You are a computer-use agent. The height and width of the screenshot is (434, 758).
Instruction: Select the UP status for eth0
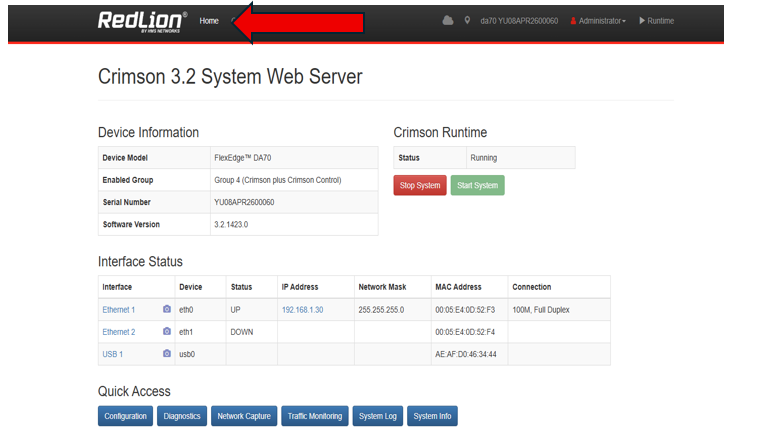point(235,310)
